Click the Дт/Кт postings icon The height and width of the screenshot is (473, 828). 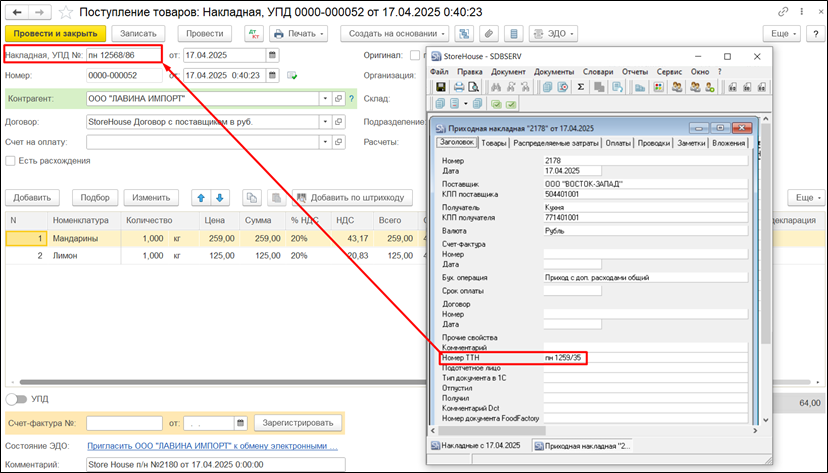click(x=252, y=33)
